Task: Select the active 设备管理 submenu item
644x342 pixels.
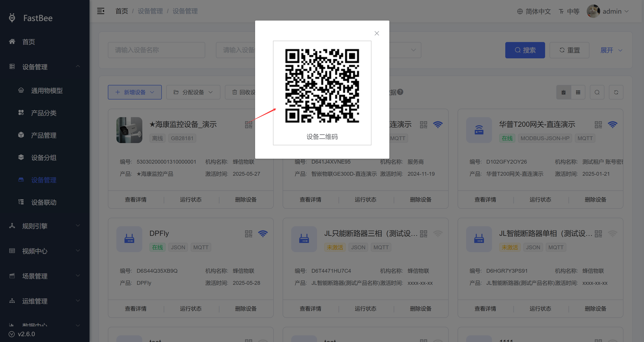Action: [x=45, y=180]
